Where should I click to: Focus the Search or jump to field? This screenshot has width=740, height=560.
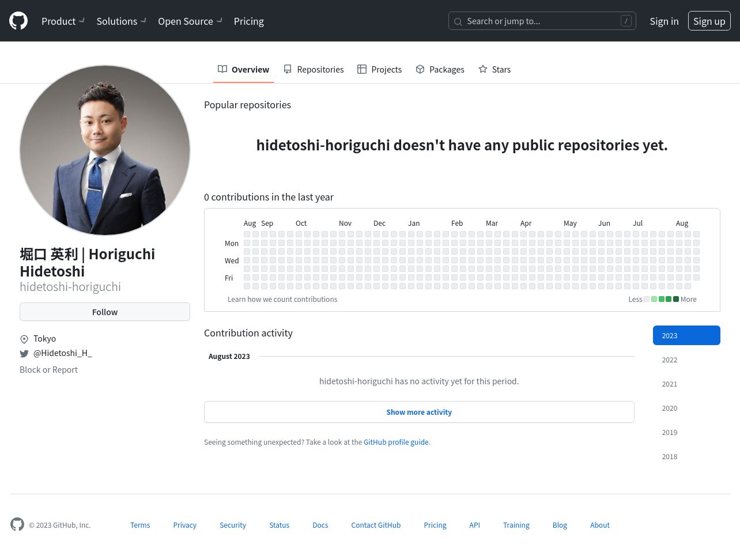(x=542, y=21)
